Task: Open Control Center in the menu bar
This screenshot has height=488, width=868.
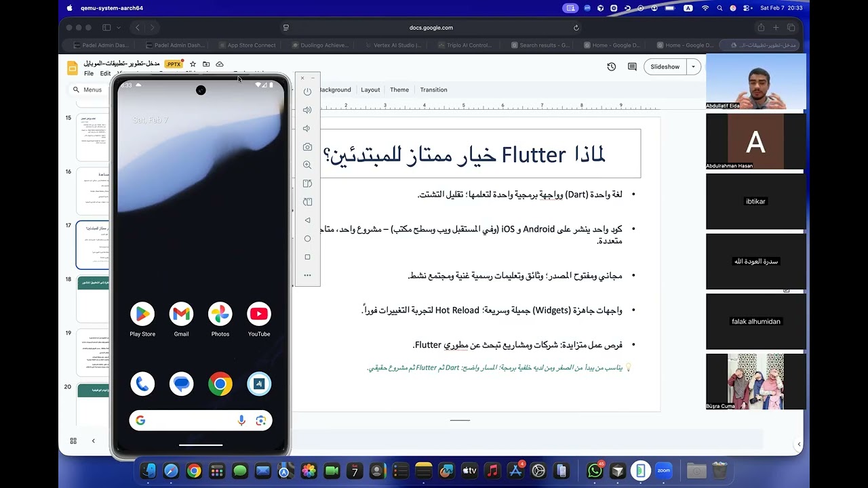Action: 747,8
